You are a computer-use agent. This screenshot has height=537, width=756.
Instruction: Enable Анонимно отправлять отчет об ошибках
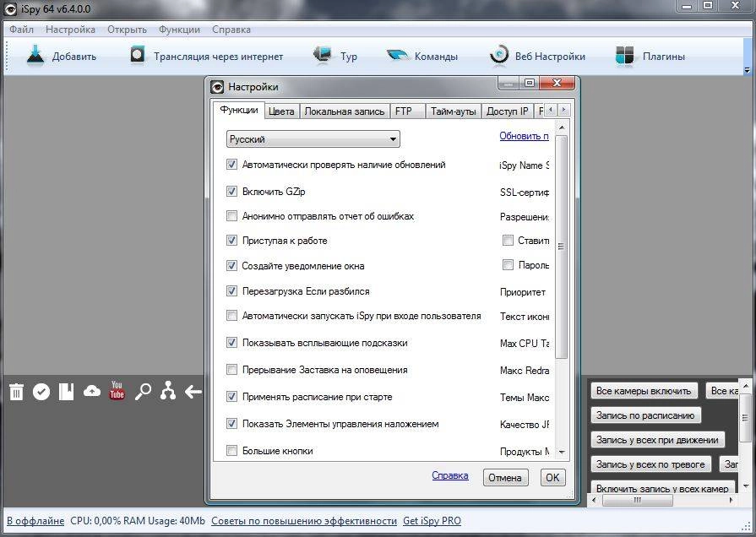[x=232, y=215]
